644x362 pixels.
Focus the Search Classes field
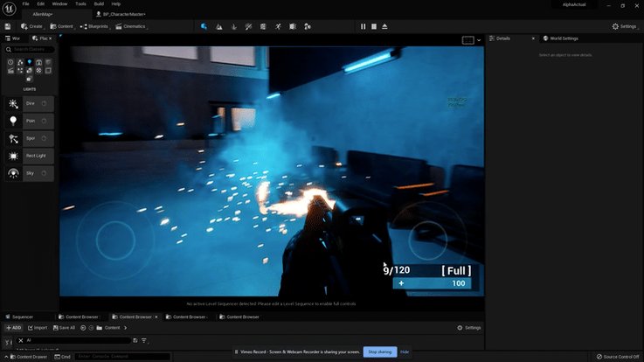point(30,49)
